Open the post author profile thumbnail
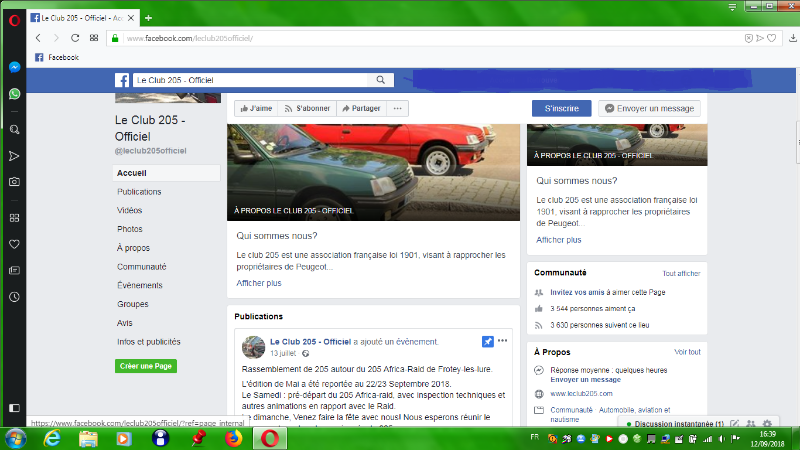This screenshot has width=800, height=450. tap(253, 347)
